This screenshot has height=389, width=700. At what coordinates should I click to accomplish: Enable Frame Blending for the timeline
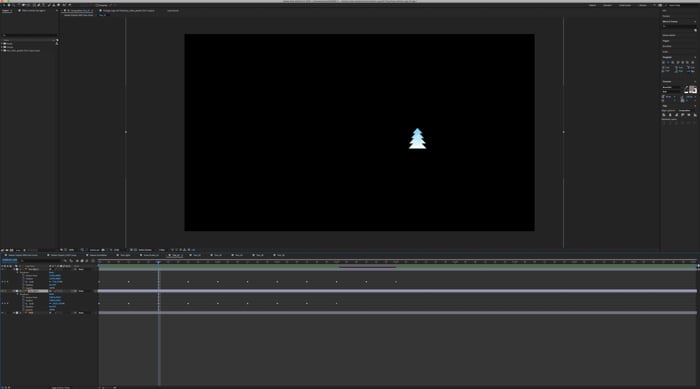pyautogui.click(x=82, y=260)
